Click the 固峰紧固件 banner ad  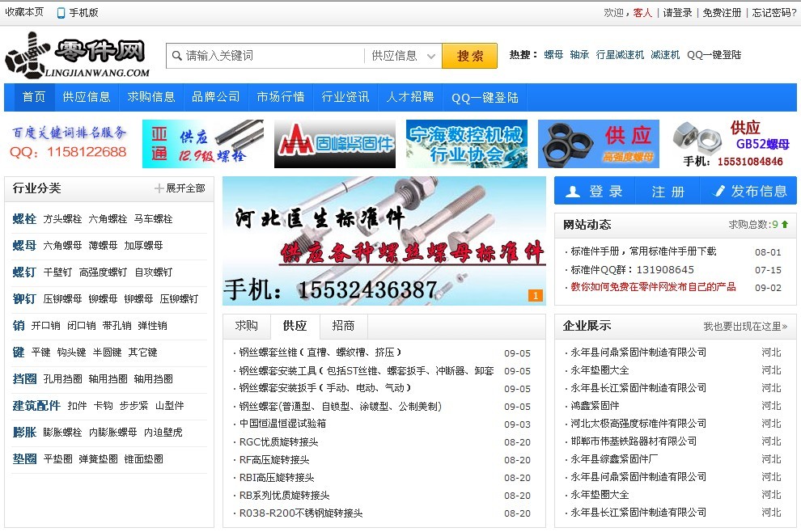(x=335, y=144)
